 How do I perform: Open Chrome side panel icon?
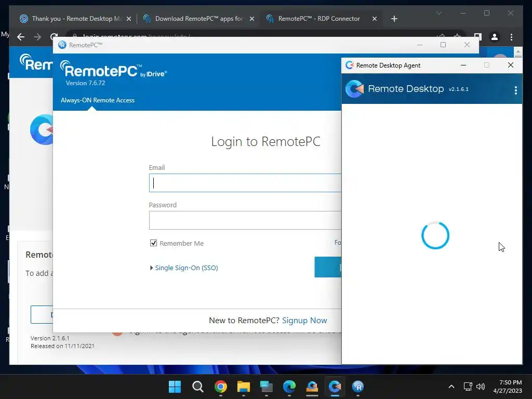pos(478,37)
